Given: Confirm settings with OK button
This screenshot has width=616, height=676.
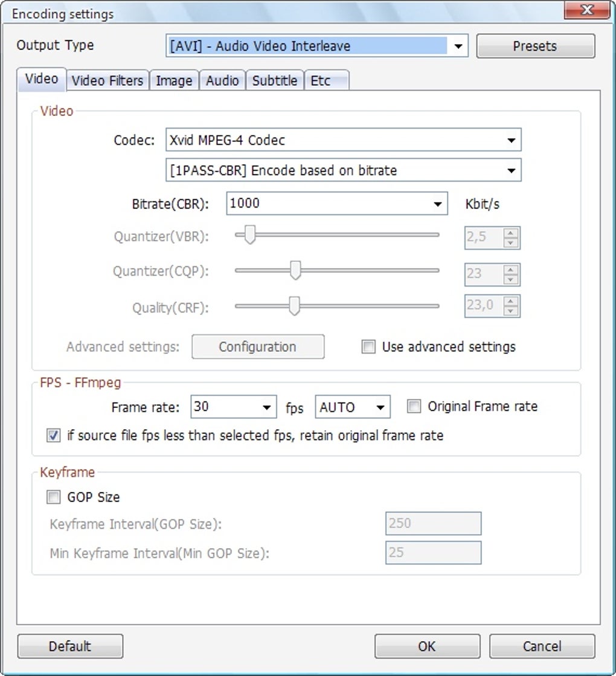Looking at the screenshot, I should pos(427,646).
